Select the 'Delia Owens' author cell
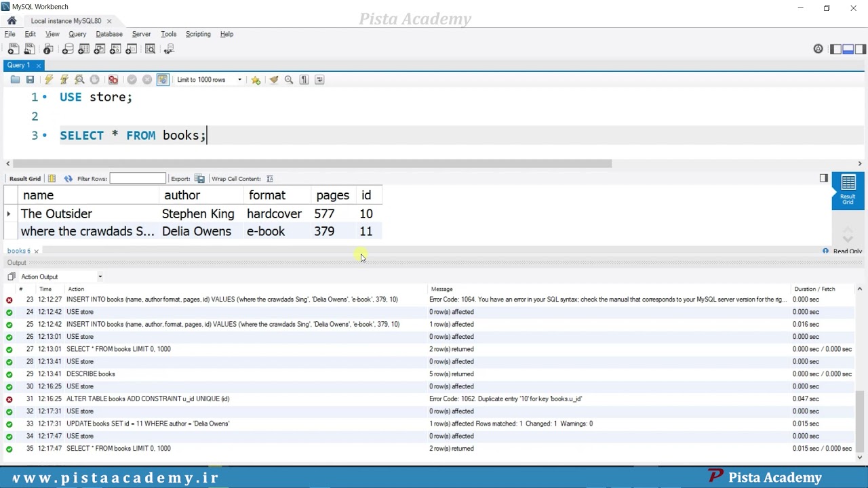The width and height of the screenshot is (868, 488). coord(201,232)
